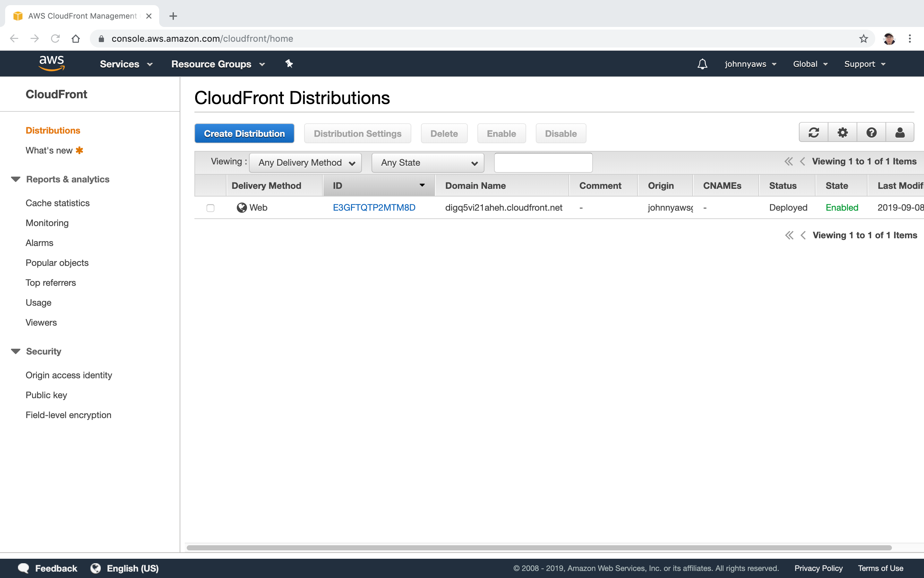Open Privacy Policy link
This screenshot has height=578, width=924.
pos(819,568)
